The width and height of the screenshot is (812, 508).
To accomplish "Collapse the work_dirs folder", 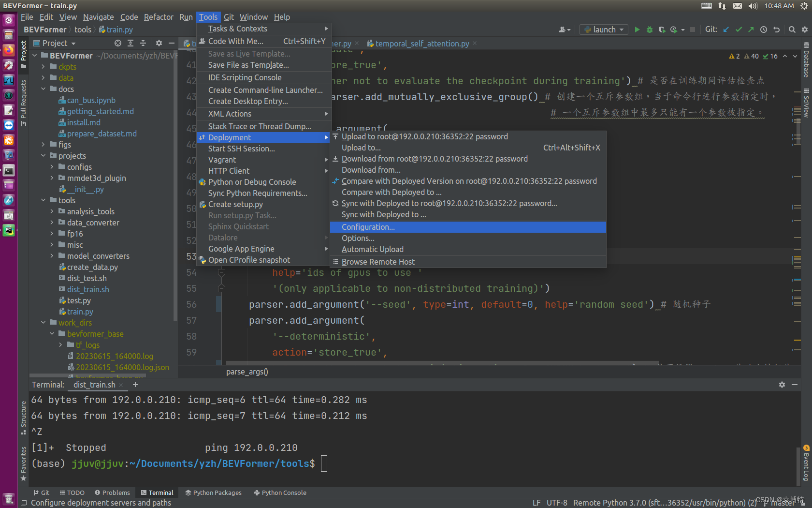I will coord(43,323).
